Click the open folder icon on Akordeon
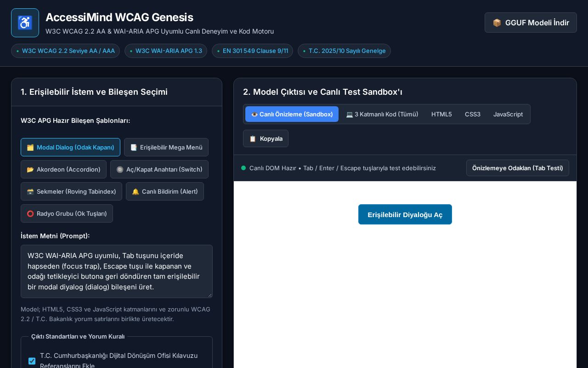 [30, 169]
